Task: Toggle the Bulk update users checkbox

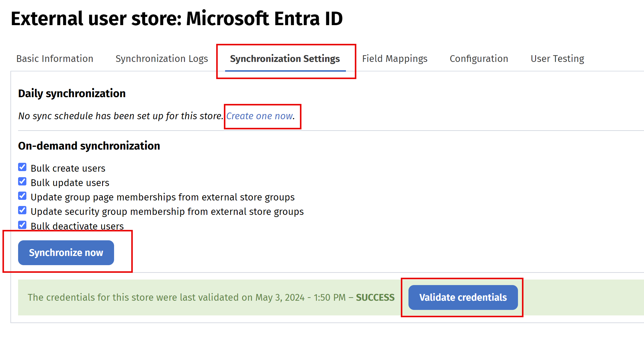Action: coord(22,182)
